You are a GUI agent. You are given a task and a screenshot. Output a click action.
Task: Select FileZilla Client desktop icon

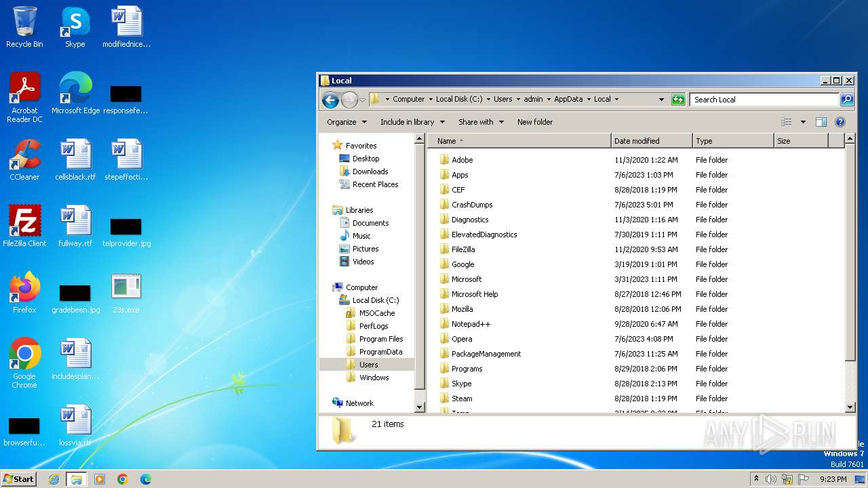[24, 226]
